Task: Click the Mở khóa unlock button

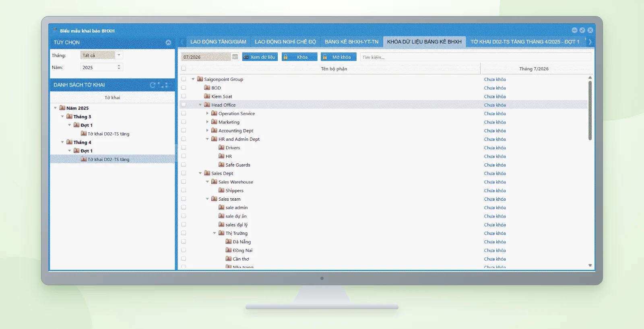Action: [x=339, y=57]
